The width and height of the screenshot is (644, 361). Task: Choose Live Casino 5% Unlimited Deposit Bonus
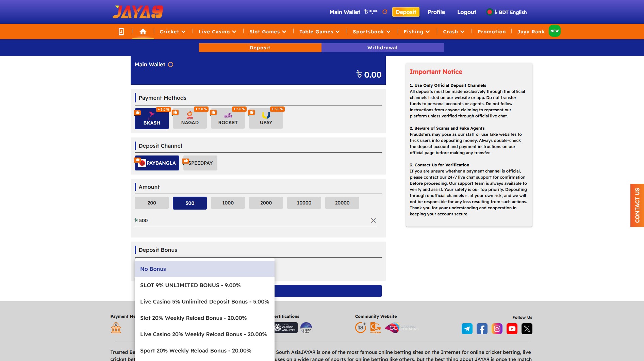click(204, 302)
